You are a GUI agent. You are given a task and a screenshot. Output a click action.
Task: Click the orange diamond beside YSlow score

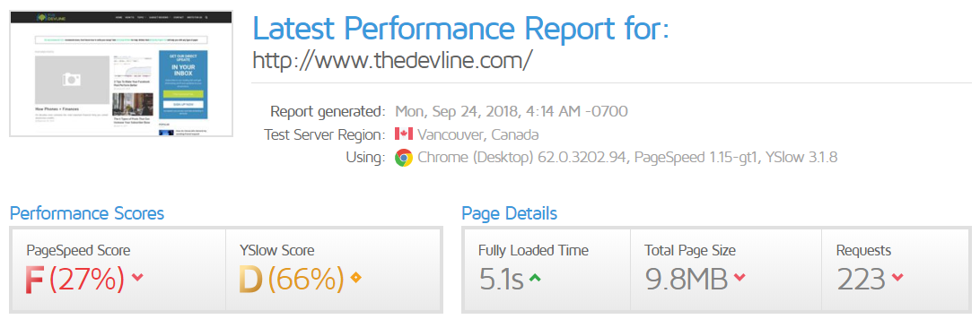(x=355, y=278)
